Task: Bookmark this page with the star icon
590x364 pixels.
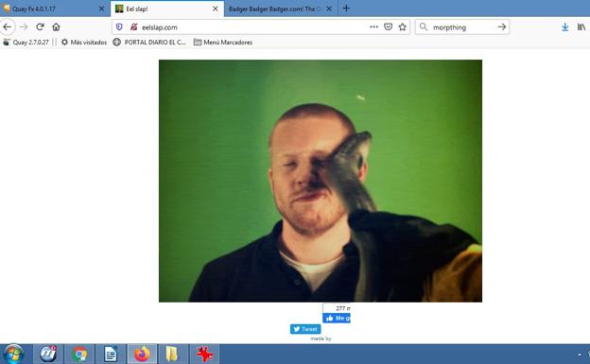Action: click(402, 27)
